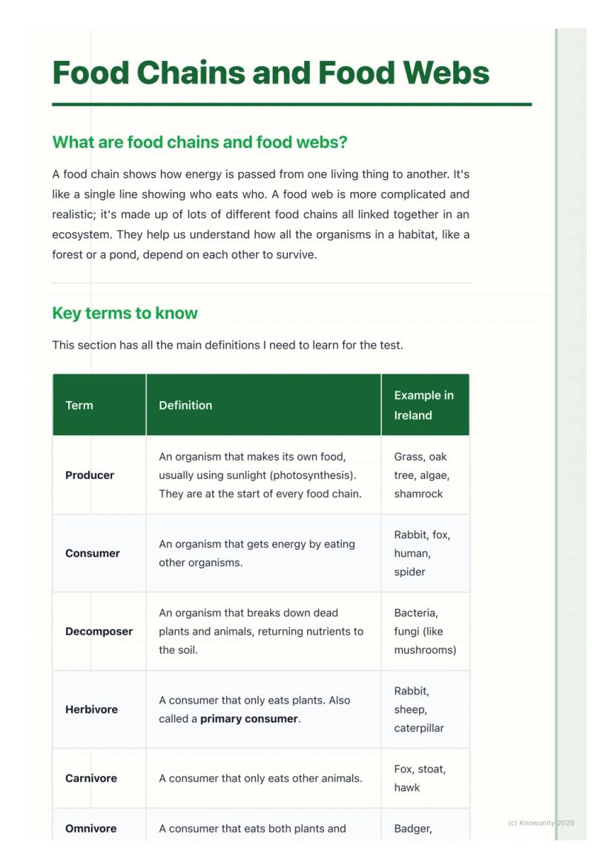Click the 'What are food chains and food webs?' heading
Image resolution: width=614 pixels, height=868 pixels.
point(199,142)
